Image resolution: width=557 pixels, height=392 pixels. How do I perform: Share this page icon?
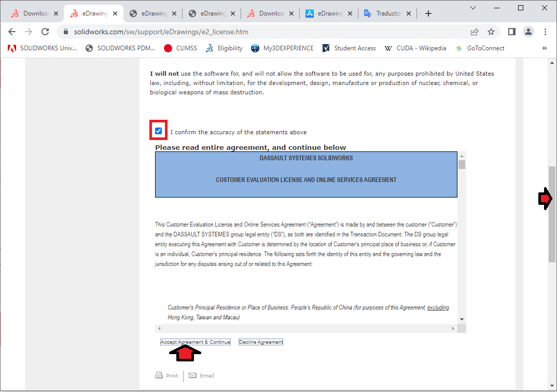pos(475,32)
